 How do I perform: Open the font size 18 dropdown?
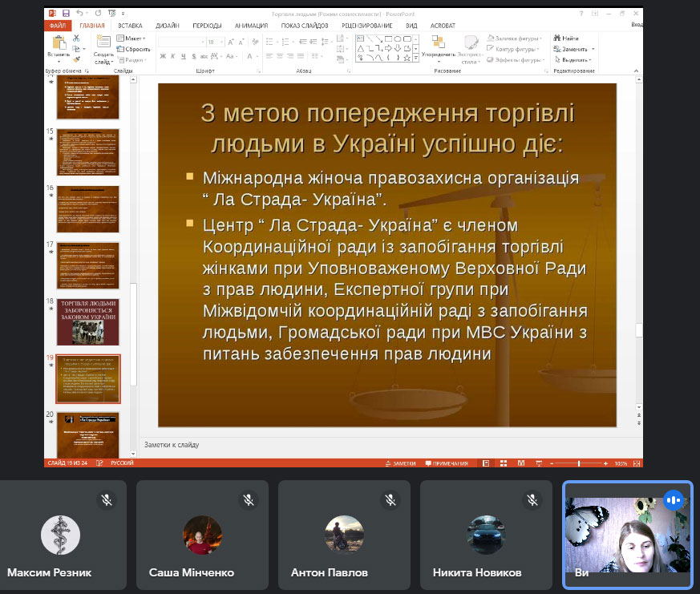[x=222, y=42]
